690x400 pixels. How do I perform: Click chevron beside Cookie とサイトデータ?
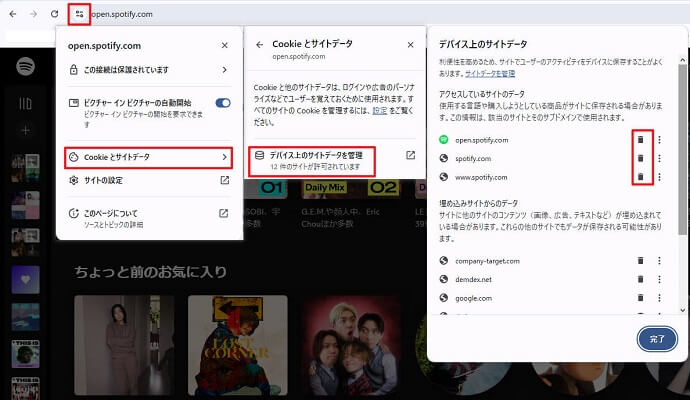click(x=224, y=157)
